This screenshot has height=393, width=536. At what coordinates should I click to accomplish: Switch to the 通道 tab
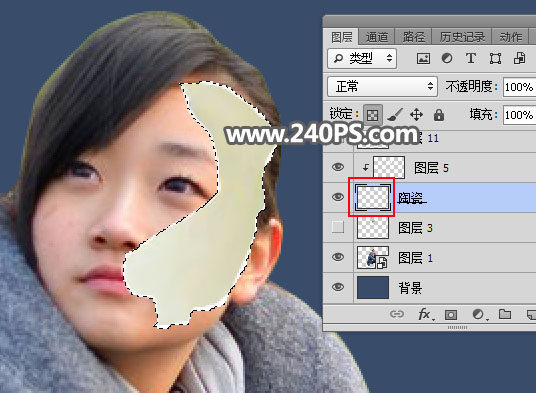[377, 37]
